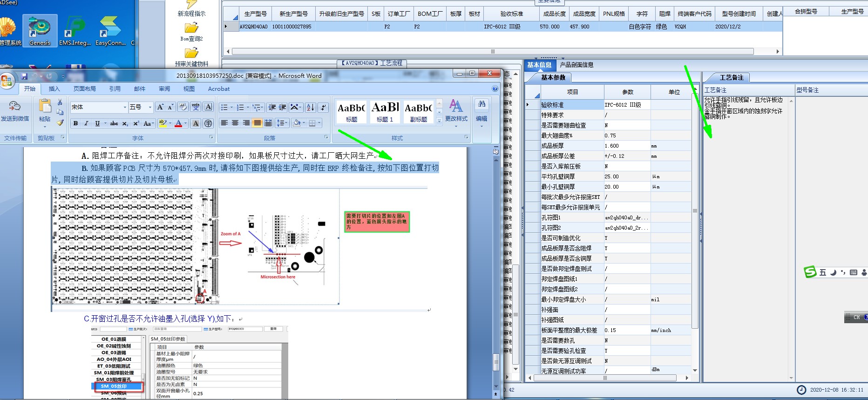Send document to WeChat
Viewport: 868px width, 400px height.
click(15, 112)
